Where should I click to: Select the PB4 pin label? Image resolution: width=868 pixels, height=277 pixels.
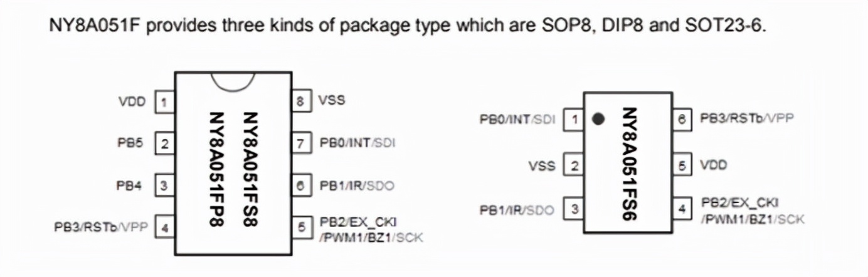coord(130,186)
